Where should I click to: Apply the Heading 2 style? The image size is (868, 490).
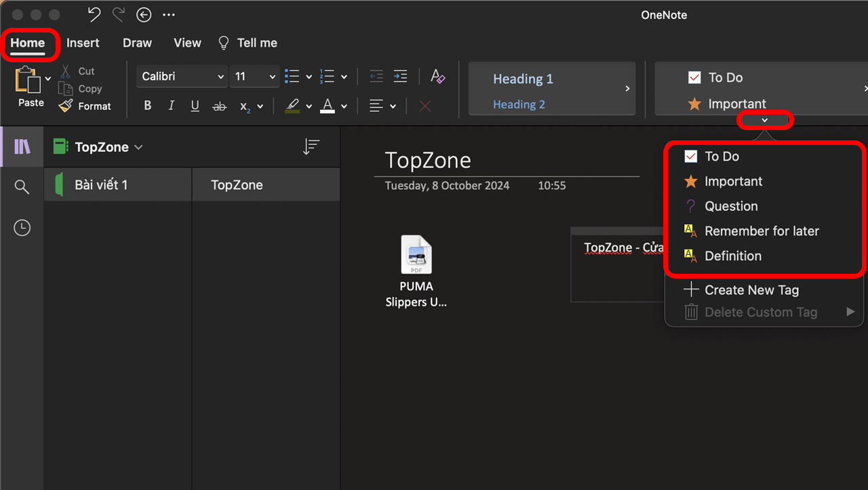(x=519, y=104)
